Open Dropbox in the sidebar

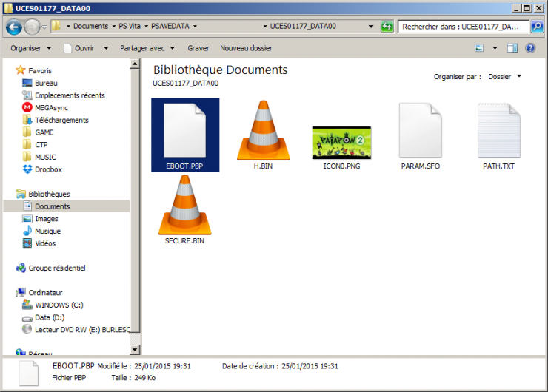click(x=42, y=169)
